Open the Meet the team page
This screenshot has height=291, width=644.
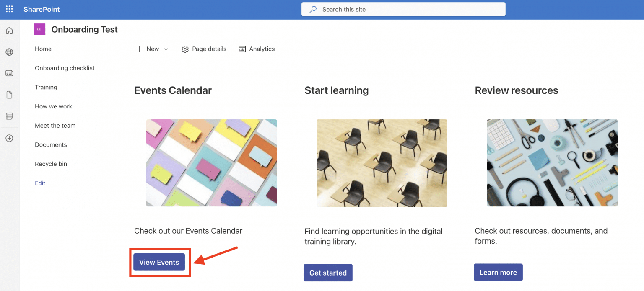click(x=55, y=125)
